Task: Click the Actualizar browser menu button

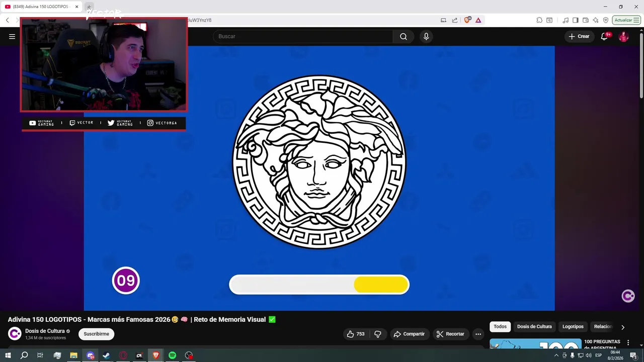Action: pos(626,20)
